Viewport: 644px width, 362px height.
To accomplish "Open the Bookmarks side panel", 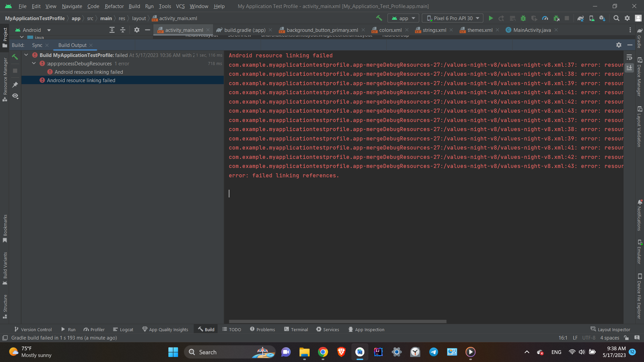I will [5, 229].
